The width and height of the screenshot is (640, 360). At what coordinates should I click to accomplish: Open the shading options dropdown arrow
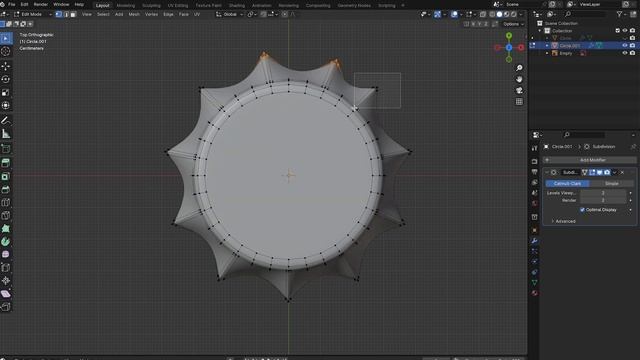click(521, 14)
